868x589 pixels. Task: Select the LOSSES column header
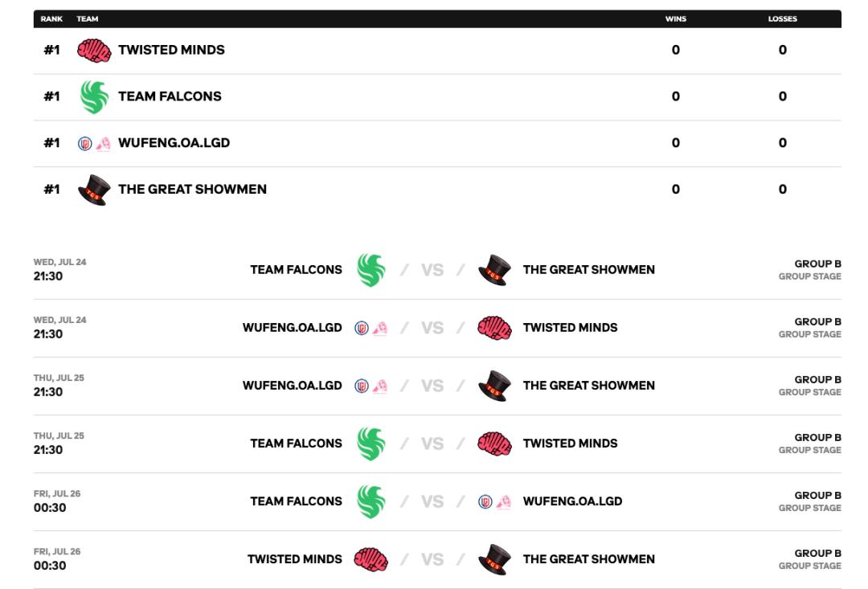782,18
